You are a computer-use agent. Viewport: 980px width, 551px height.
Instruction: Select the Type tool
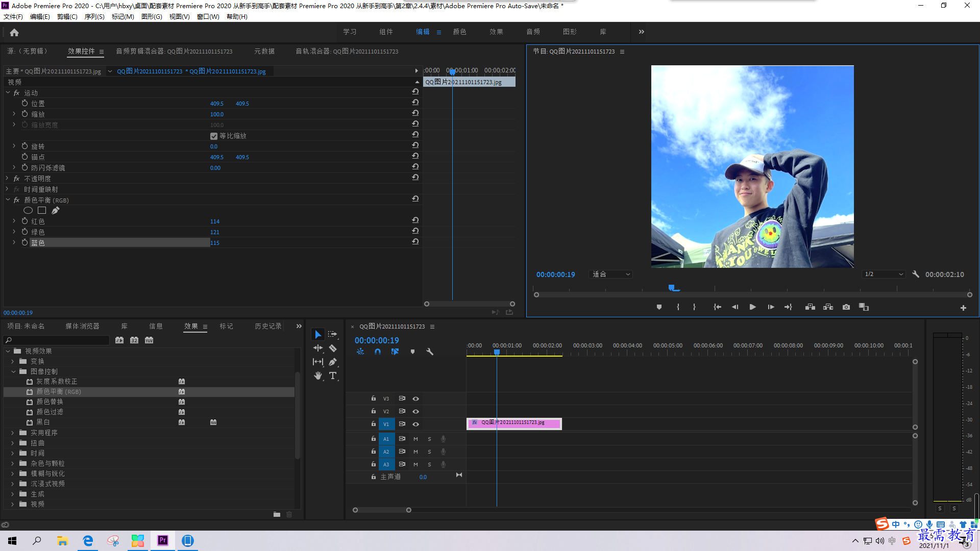pos(333,376)
